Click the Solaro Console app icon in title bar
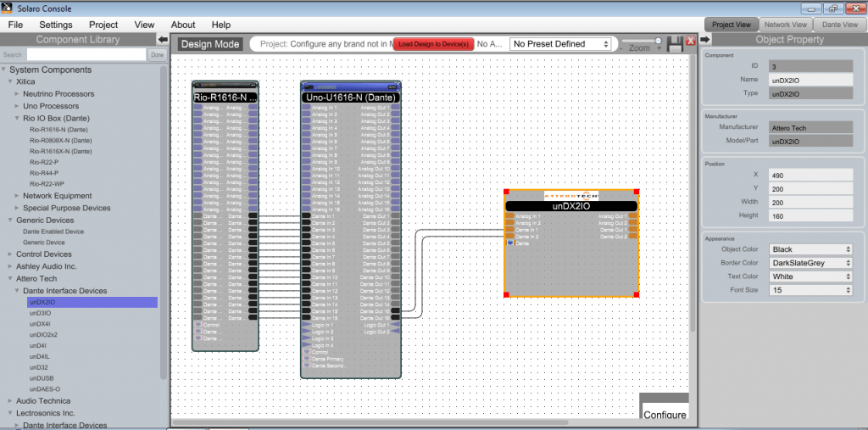868x430 pixels. point(8,8)
